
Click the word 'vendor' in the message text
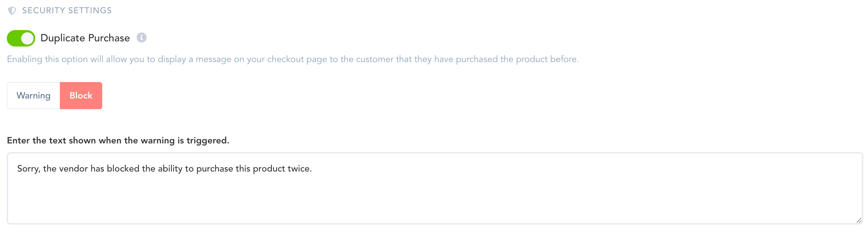coord(73,169)
